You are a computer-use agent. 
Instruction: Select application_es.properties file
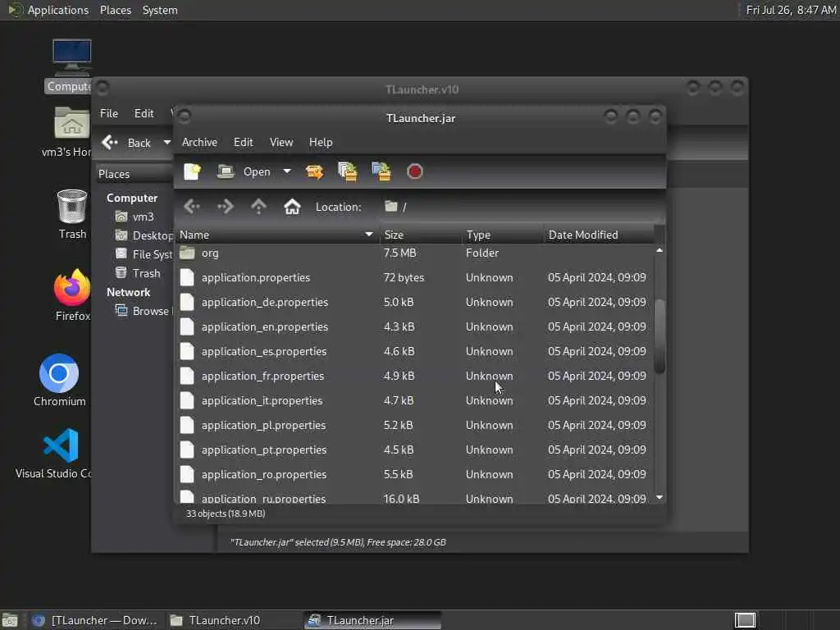pyautogui.click(x=414, y=351)
